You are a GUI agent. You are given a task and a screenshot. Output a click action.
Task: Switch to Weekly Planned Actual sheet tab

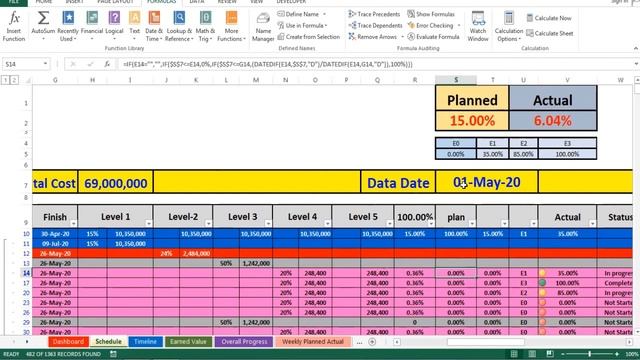313,342
